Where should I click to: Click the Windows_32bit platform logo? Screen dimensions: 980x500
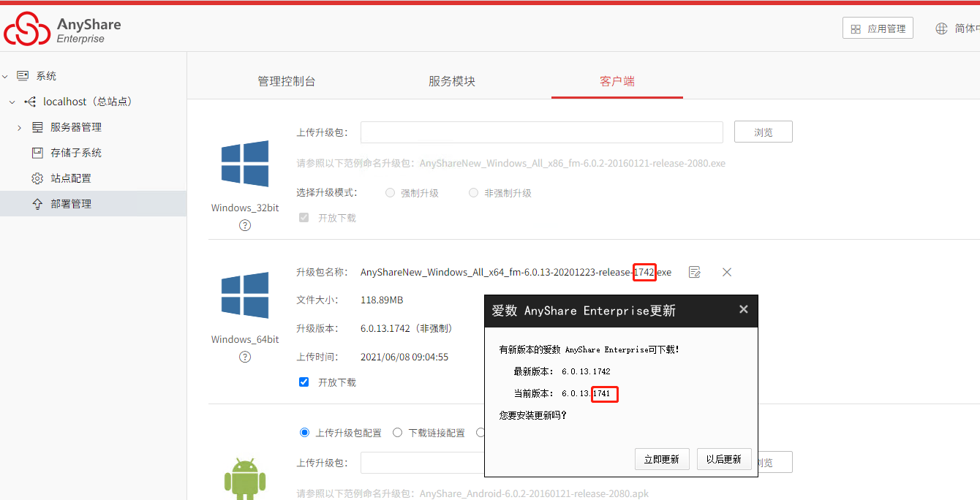pyautogui.click(x=245, y=164)
